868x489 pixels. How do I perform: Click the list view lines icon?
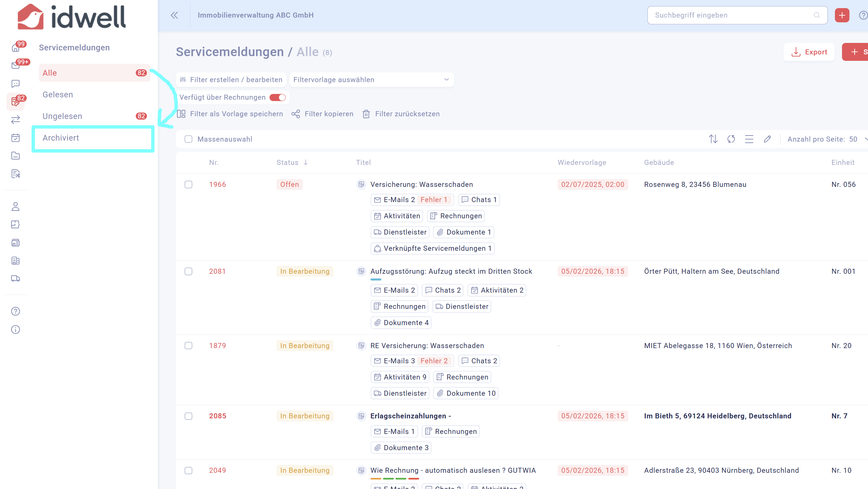pyautogui.click(x=749, y=139)
